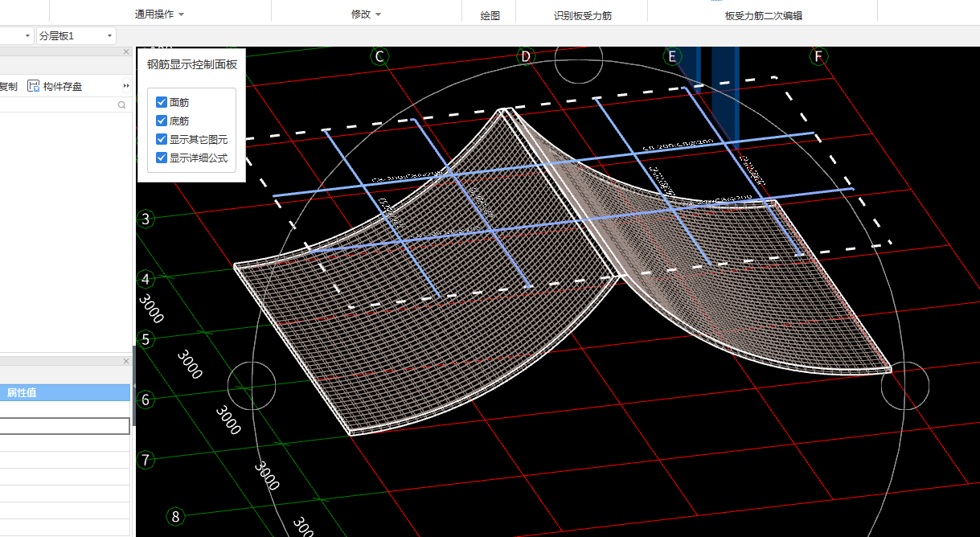Select the 板受力筋二次编辑 ribbon group

[764, 15]
